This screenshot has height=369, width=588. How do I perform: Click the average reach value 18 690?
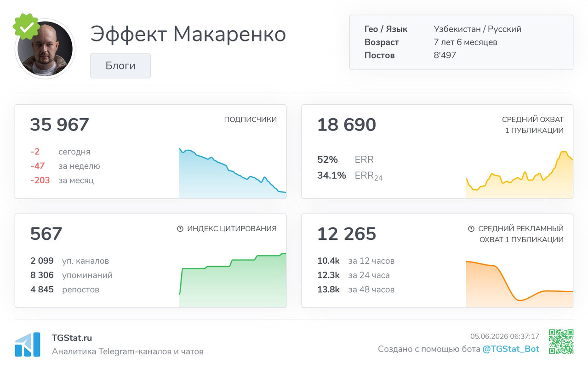pos(347,125)
